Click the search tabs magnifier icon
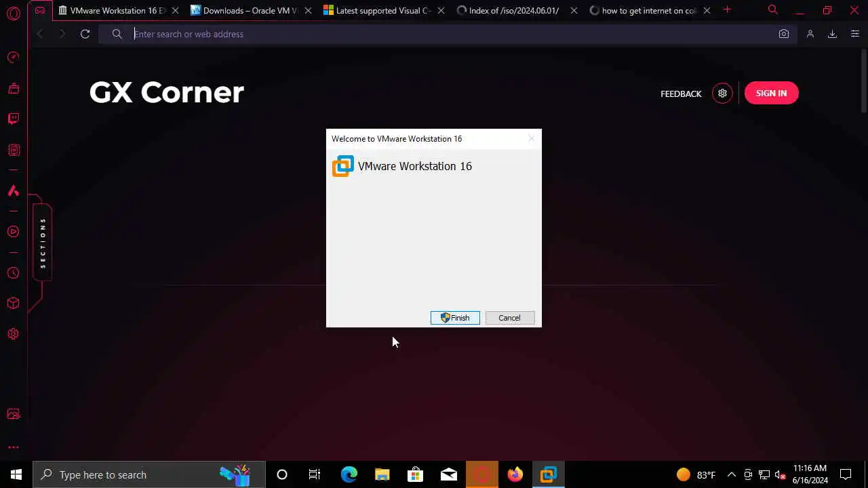 point(772,9)
